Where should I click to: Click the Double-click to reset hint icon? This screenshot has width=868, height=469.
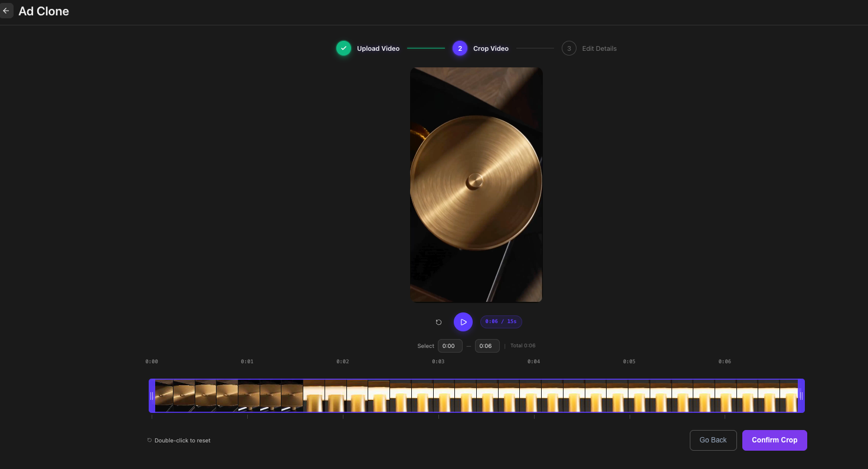[x=149, y=441]
